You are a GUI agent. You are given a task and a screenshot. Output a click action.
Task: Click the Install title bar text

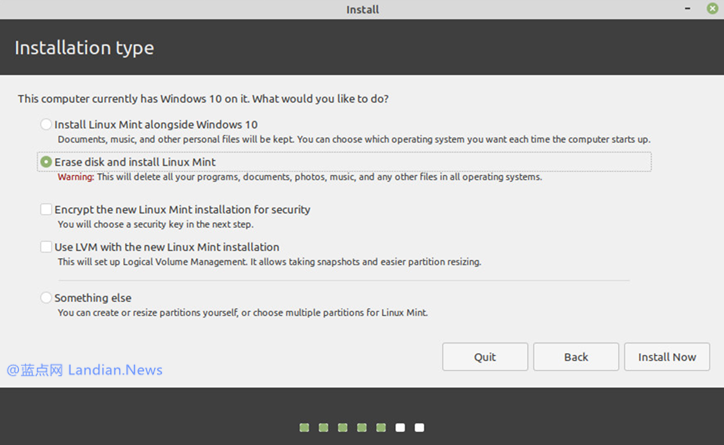(x=362, y=10)
